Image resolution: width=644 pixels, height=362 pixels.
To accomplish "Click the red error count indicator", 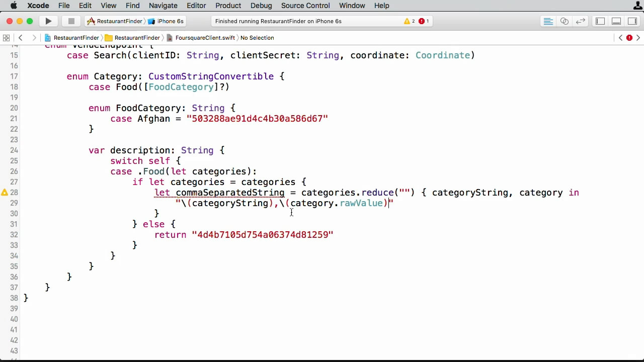I will tap(424, 21).
